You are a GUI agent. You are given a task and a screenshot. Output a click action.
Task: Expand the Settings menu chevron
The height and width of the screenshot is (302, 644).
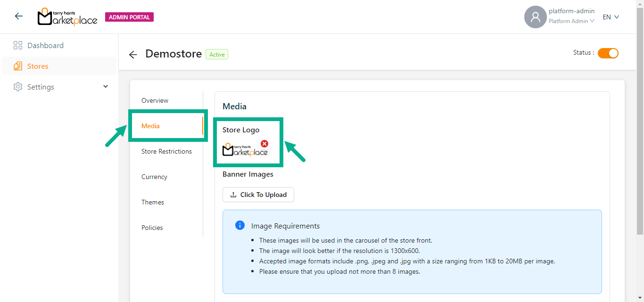click(106, 87)
